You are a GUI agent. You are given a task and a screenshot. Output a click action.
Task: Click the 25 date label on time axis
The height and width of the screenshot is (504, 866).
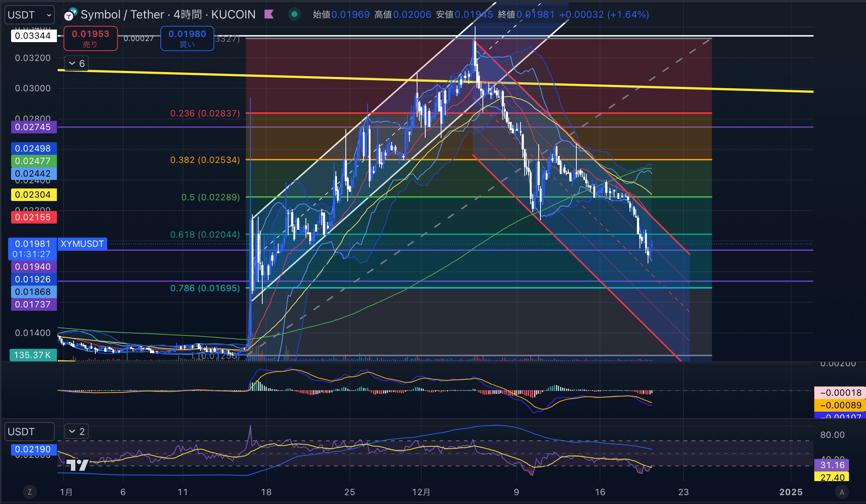[350, 492]
